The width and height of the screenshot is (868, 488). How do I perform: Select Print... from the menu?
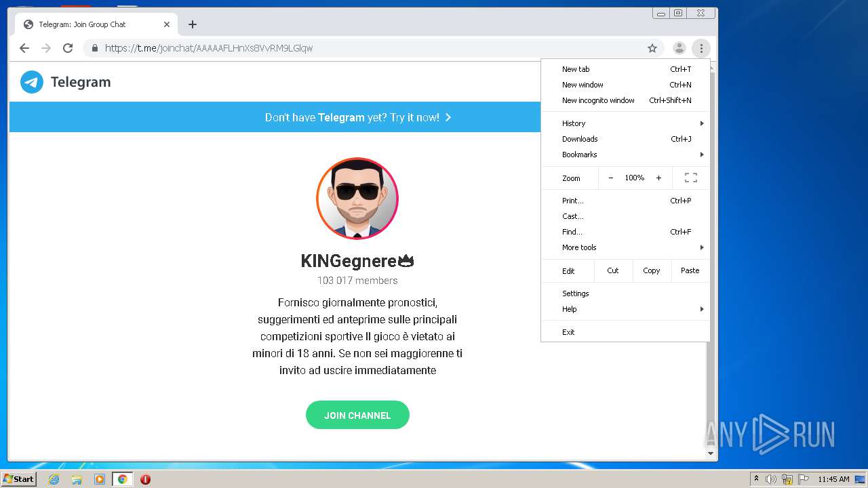point(625,201)
